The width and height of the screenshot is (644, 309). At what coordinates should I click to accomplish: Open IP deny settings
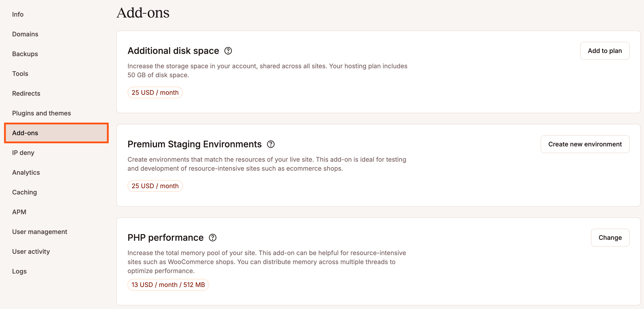(23, 152)
